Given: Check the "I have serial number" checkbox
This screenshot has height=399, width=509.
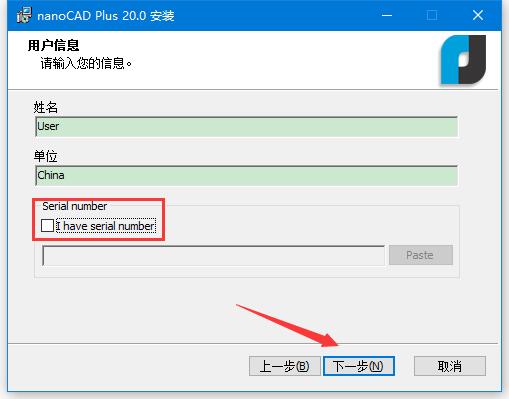Looking at the screenshot, I should click(47, 226).
